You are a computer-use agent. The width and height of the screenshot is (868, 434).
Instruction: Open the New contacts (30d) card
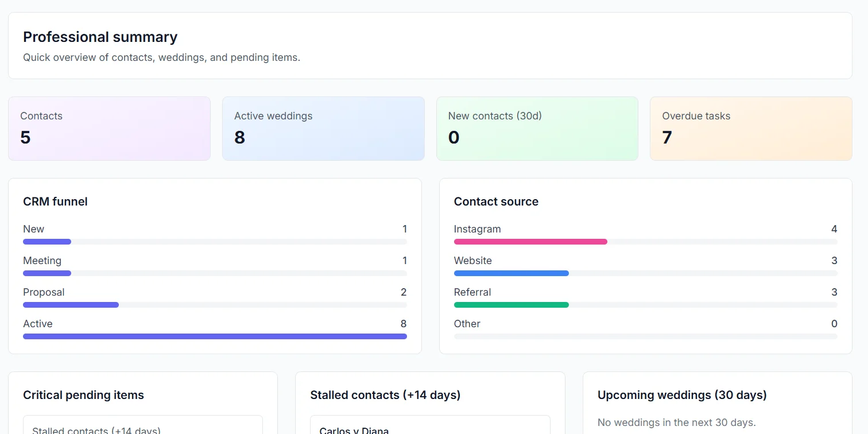point(537,129)
